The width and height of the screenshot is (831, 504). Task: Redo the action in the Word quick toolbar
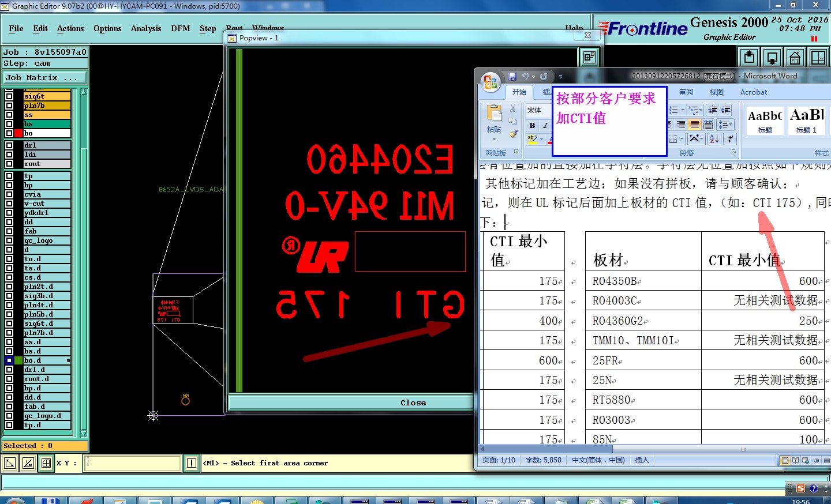click(x=544, y=76)
